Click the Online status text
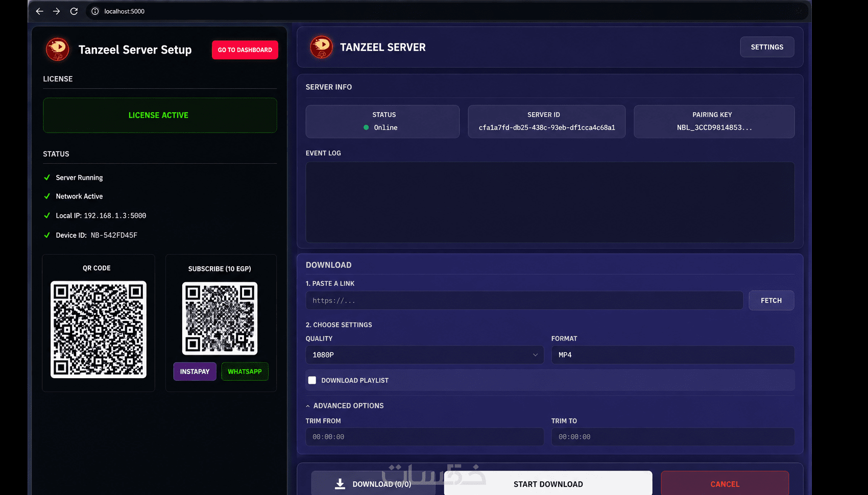This screenshot has height=495, width=868. 385,128
